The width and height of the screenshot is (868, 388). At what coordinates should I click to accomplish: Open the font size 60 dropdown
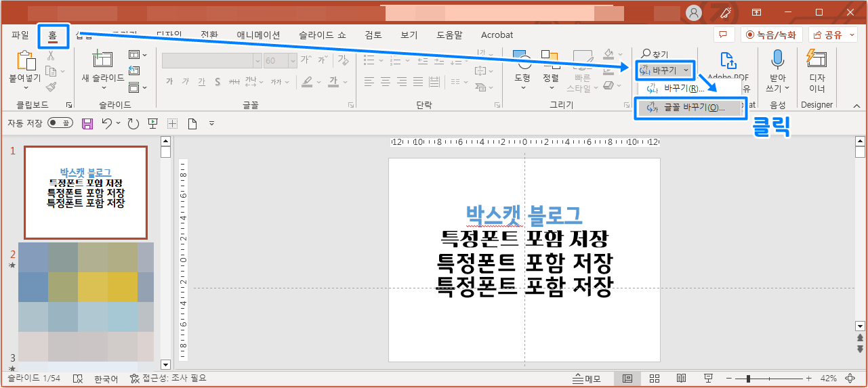(x=292, y=60)
